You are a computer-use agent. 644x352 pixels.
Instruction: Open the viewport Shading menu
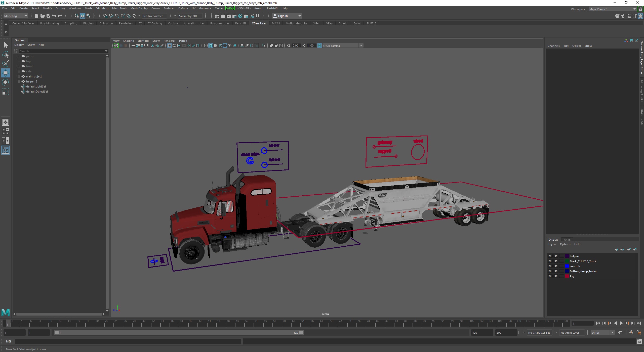click(x=129, y=41)
